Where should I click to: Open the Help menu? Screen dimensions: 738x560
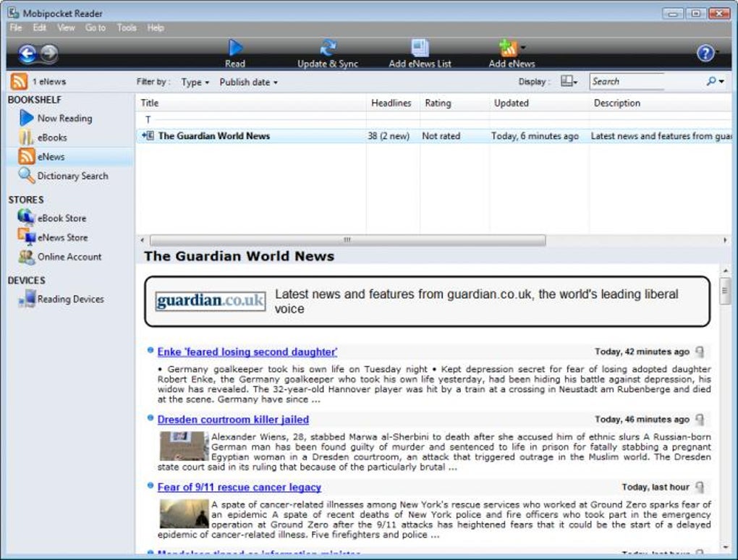pos(156,27)
